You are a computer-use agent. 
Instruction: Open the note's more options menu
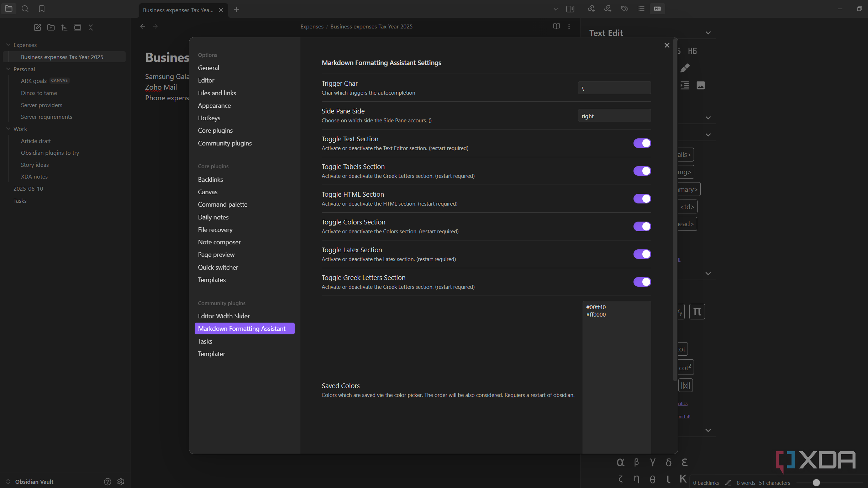click(x=569, y=26)
